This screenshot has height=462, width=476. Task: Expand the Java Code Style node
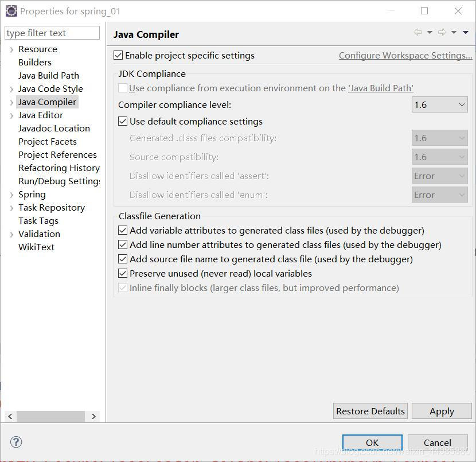coord(11,89)
